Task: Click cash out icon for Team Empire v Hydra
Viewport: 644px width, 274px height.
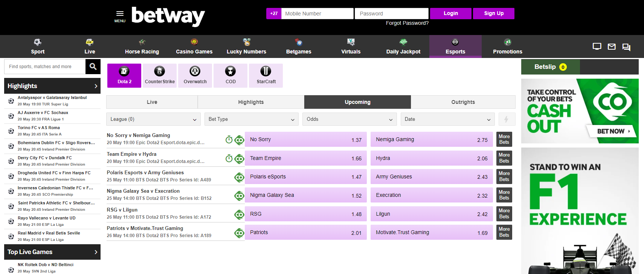Action: (240, 159)
